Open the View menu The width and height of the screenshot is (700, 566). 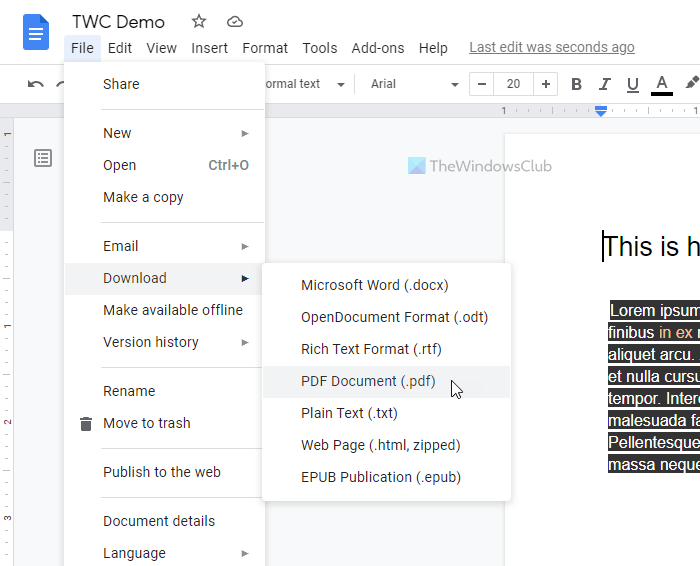[162, 48]
